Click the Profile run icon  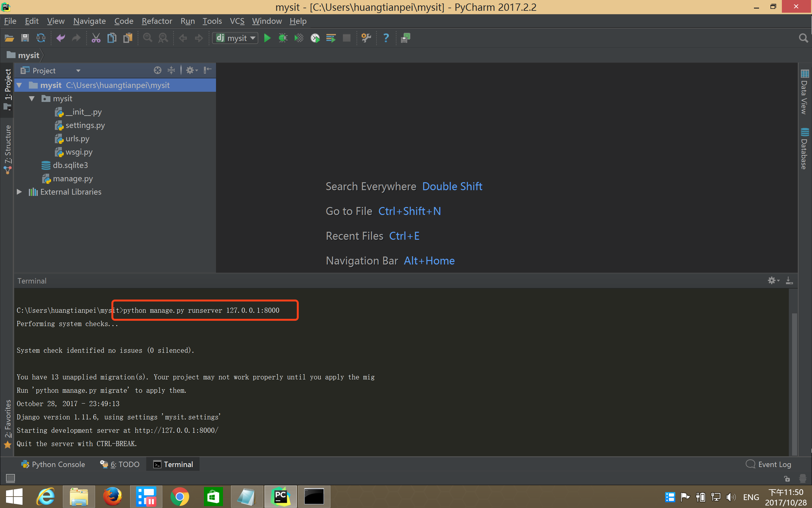point(315,38)
